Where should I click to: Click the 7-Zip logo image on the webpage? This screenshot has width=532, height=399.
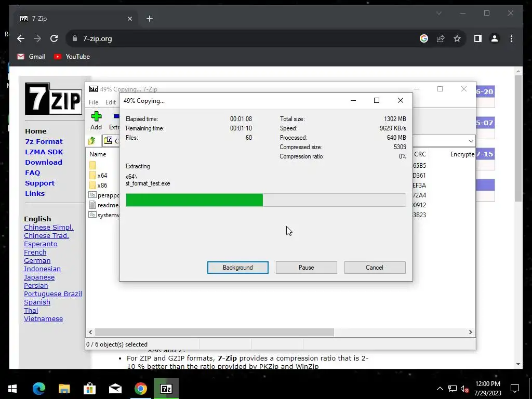click(54, 99)
